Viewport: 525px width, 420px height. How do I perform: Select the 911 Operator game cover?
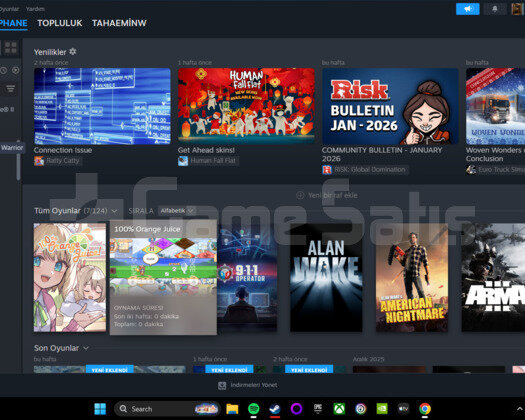point(247,278)
